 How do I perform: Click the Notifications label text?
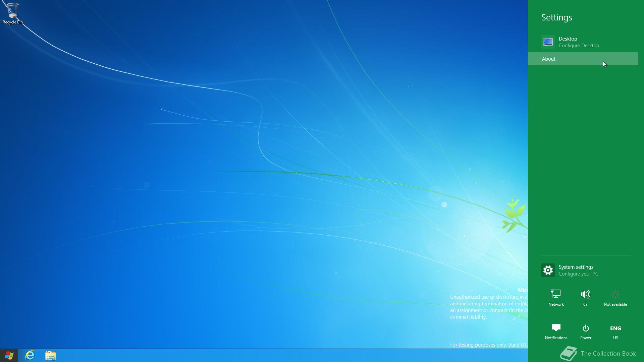[x=556, y=338]
